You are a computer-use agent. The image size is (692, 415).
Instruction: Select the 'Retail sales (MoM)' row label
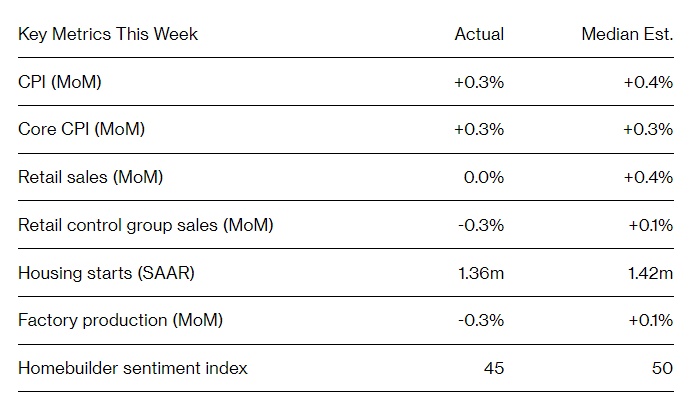90,177
